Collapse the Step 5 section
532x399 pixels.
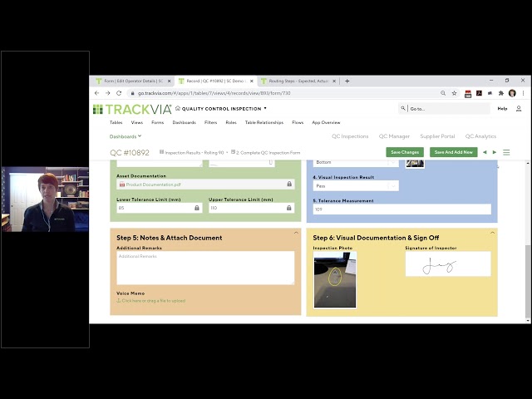click(296, 233)
